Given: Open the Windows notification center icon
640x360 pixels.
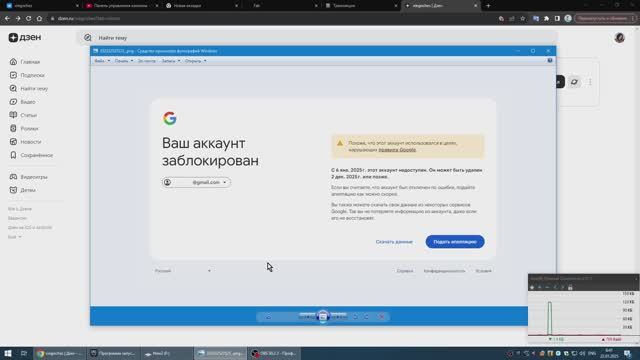Looking at the screenshot, I should pyautogui.click(x=628, y=353).
